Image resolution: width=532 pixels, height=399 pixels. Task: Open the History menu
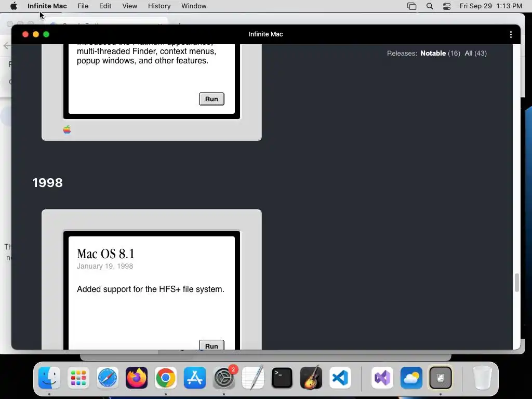pyautogui.click(x=159, y=6)
